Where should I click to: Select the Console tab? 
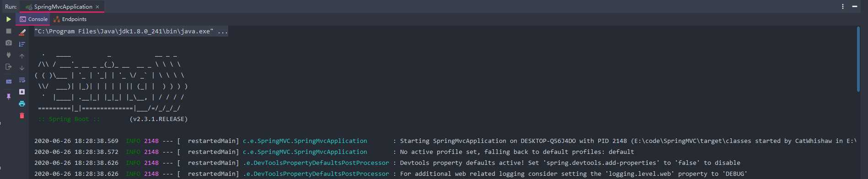[x=34, y=19]
